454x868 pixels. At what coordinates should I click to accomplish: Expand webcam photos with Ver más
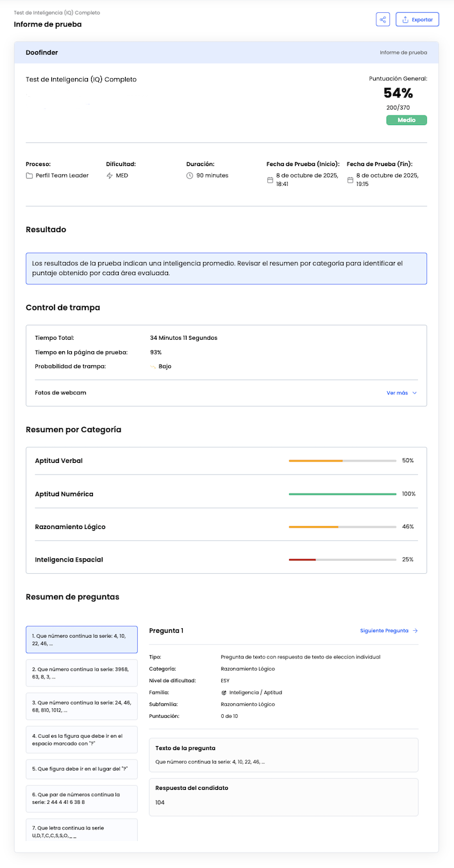click(x=397, y=393)
